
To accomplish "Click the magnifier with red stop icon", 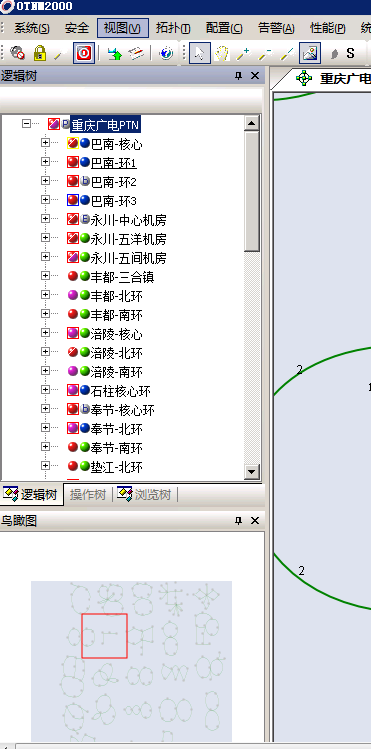I will point(18,53).
